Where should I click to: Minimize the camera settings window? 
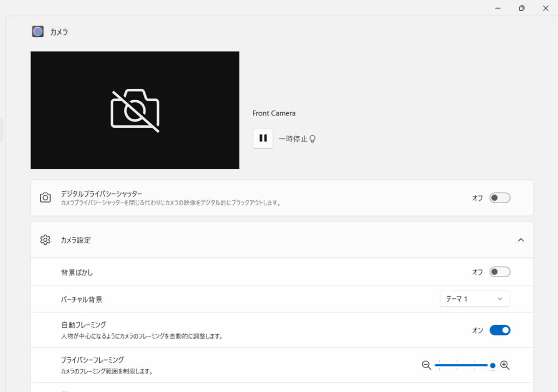coord(498,8)
